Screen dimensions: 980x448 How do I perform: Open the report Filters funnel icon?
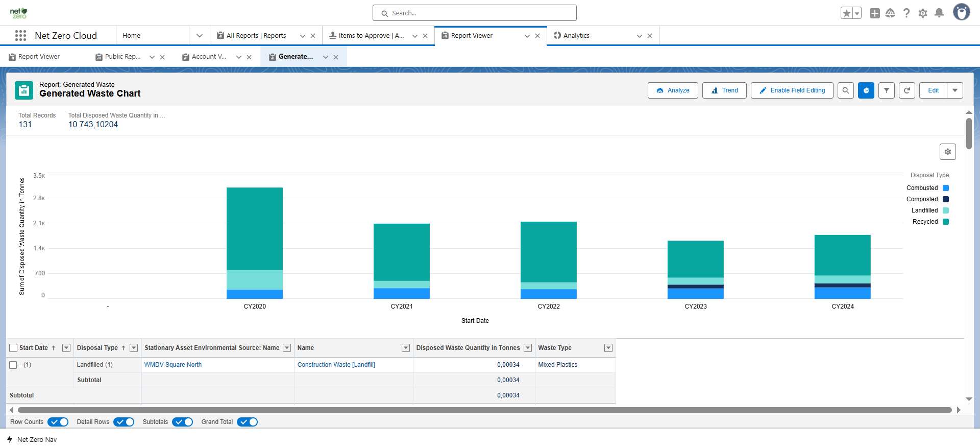pos(887,90)
